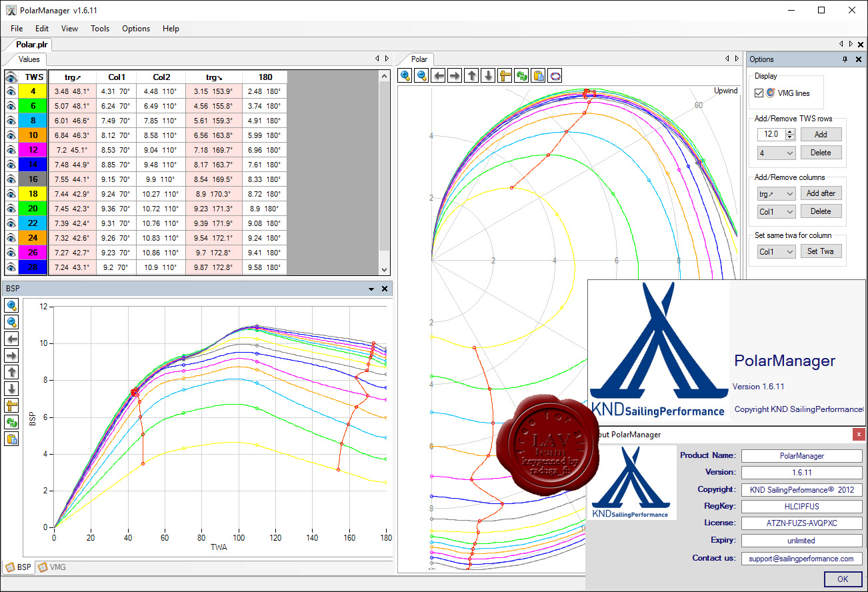
Task: Click the ruler icon in Polar toolbar
Action: tap(505, 75)
